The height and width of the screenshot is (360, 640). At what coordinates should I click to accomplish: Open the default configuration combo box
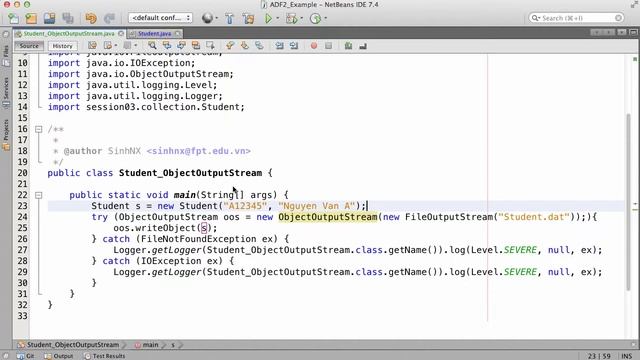tap(160, 18)
